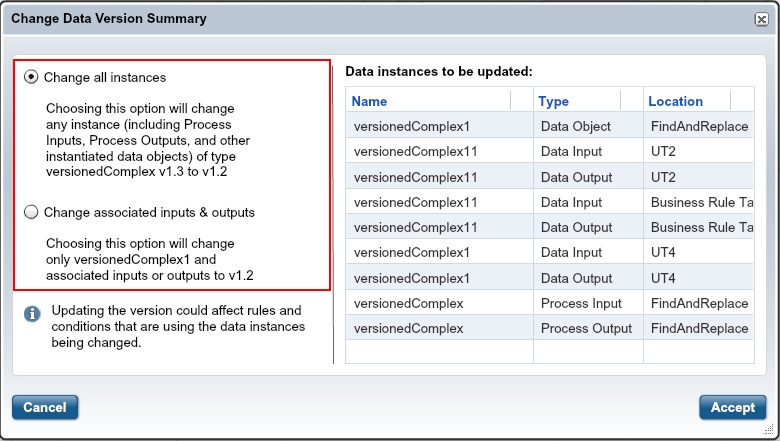Select versionedComplex11 Data Output row in UT2

click(x=549, y=177)
